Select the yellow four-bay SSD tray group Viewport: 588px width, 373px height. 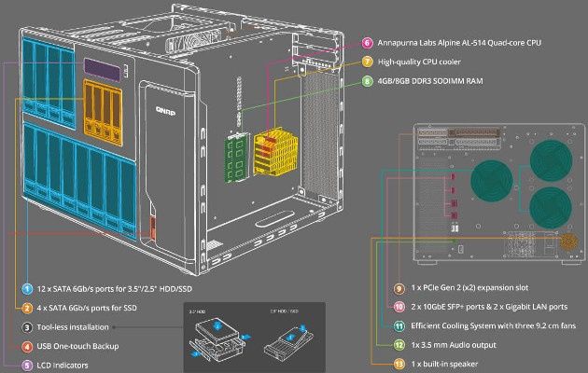tap(103, 112)
